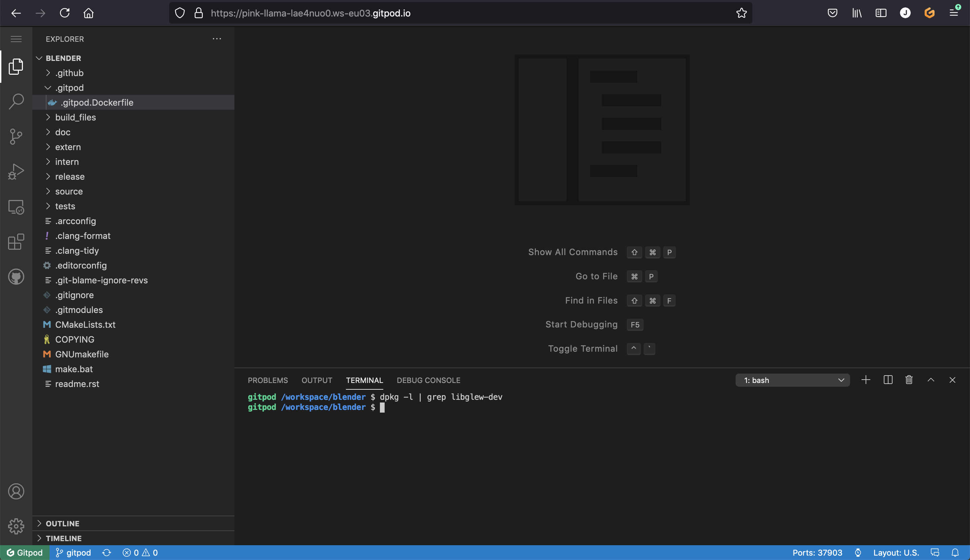This screenshot has width=970, height=560.
Task: Open a new terminal with the plus icon
Action: click(x=865, y=380)
